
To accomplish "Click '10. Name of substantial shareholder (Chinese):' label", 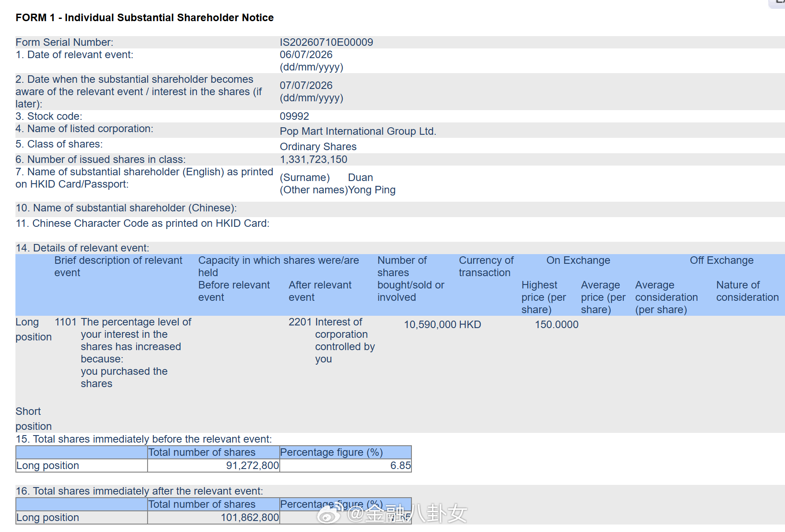I will [x=126, y=208].
